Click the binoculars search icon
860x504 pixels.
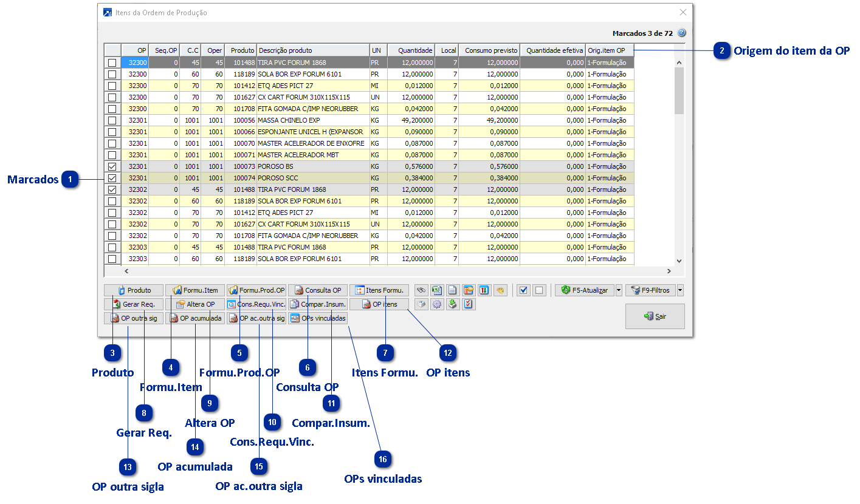pyautogui.click(x=421, y=290)
